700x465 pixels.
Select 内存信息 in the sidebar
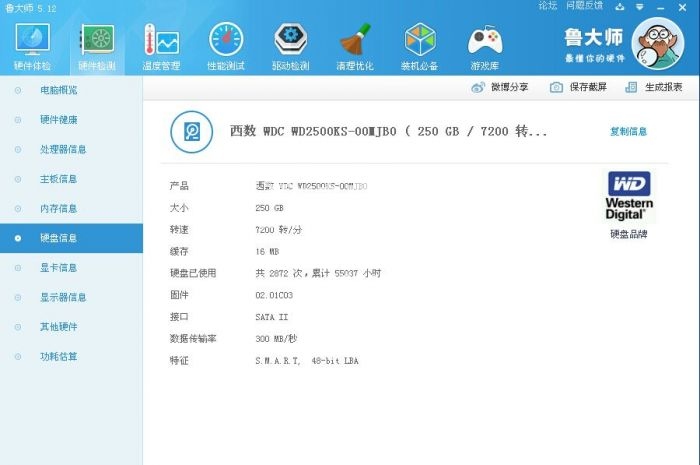[71, 208]
